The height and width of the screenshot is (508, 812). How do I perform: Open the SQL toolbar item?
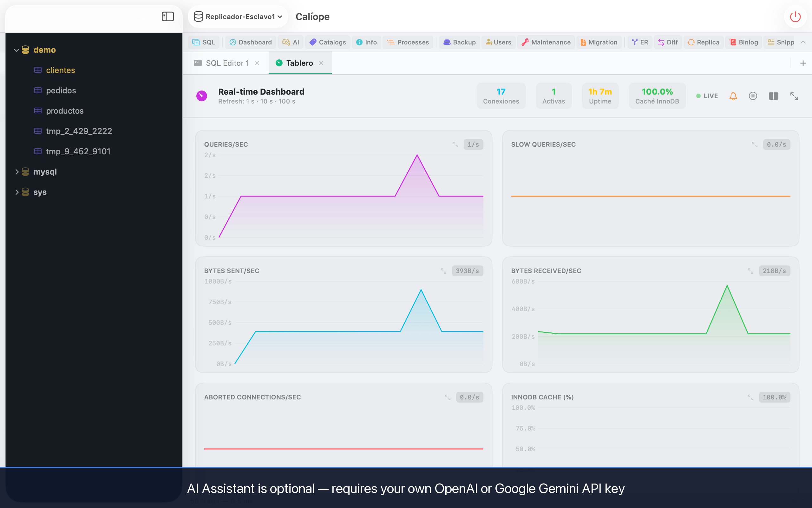point(204,42)
